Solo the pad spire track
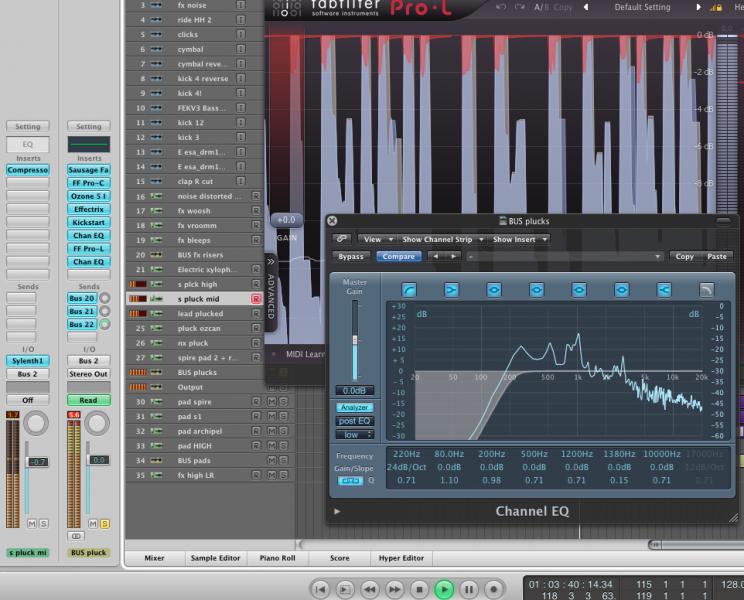 click(x=283, y=402)
